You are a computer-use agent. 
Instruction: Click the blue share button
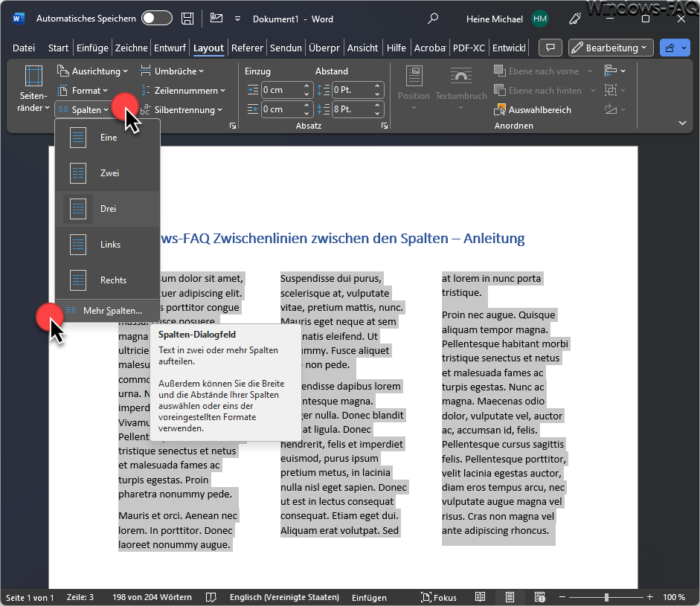675,48
